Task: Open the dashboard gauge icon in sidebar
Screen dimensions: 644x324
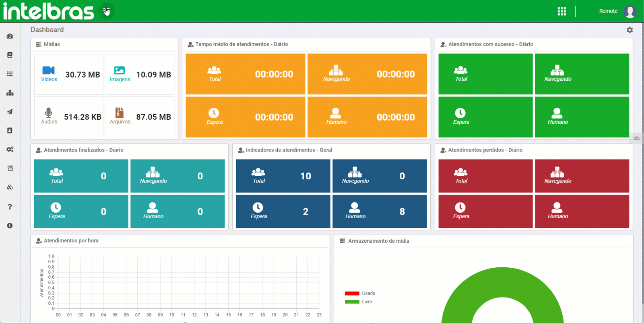Action: pos(10,36)
